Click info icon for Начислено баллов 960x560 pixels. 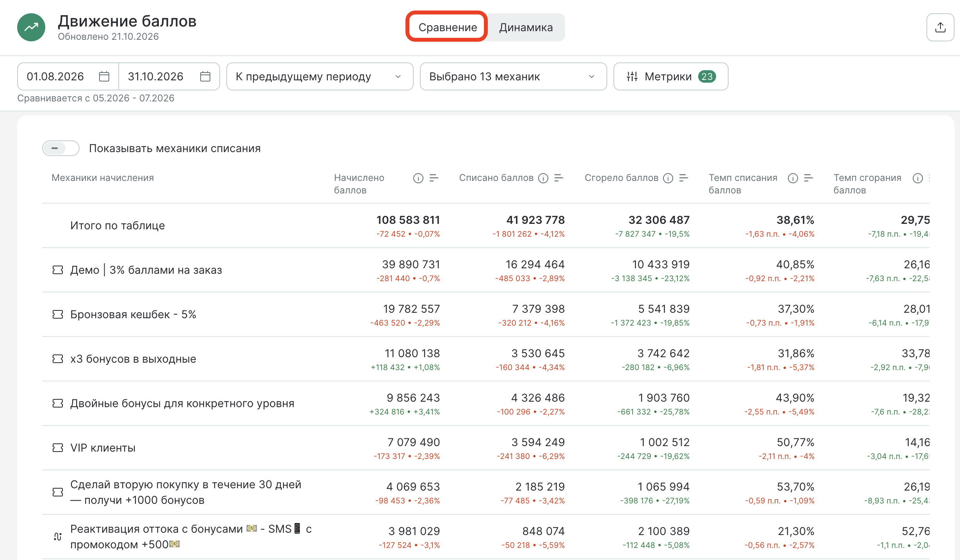coord(418,178)
